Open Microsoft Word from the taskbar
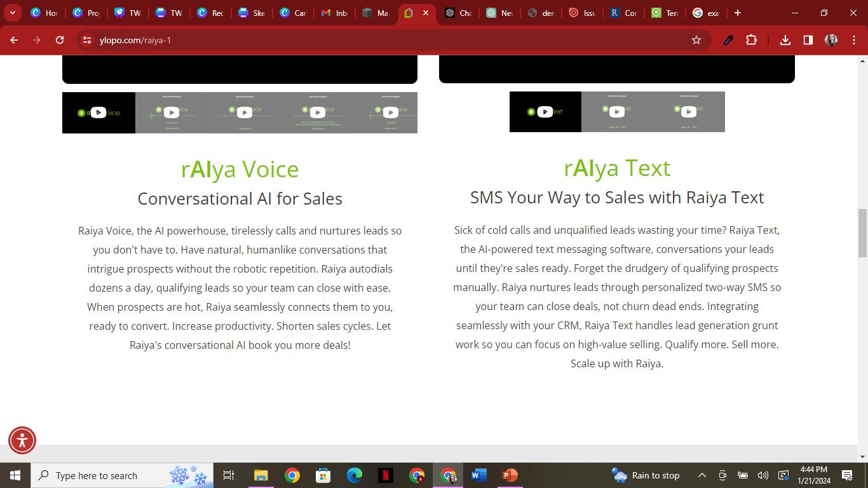This screenshot has height=488, width=868. (x=478, y=475)
